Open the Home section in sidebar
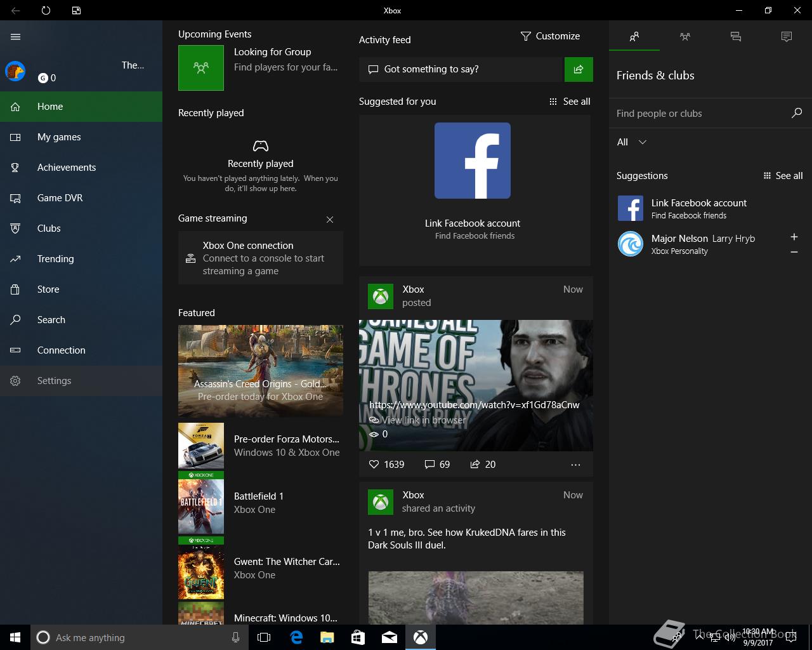The height and width of the screenshot is (650, 812). [x=81, y=107]
